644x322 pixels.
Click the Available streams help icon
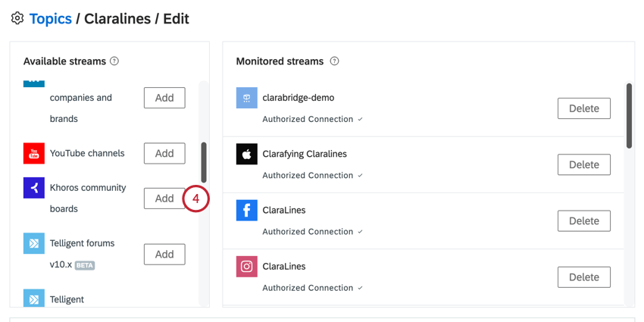[x=114, y=61]
